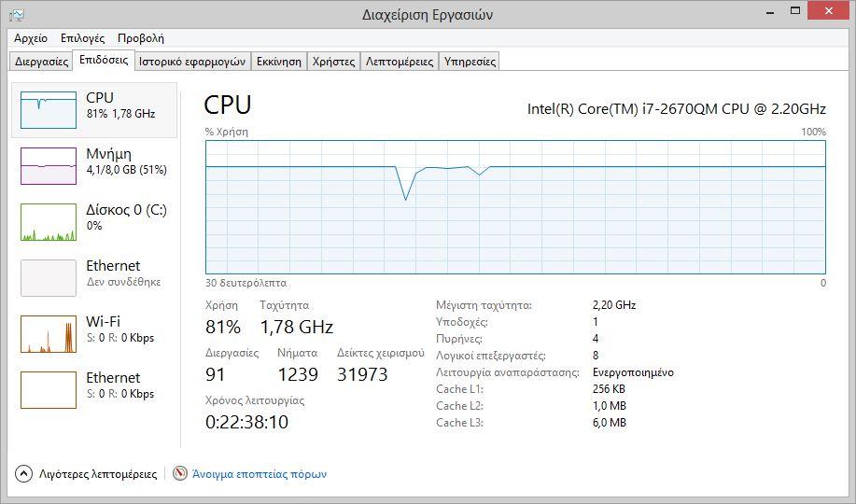Select the Μνήμη memory graph thumbnail

pos(48,166)
